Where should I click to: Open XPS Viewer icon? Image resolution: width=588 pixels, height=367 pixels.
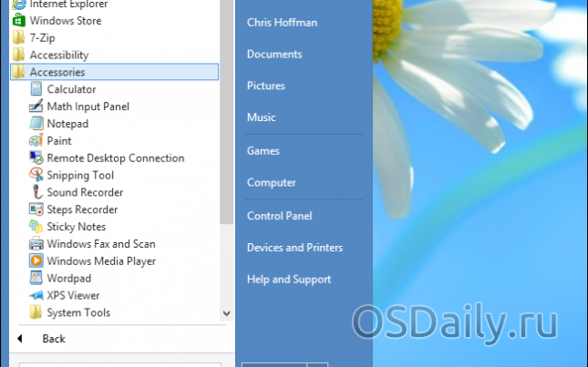[36, 295]
